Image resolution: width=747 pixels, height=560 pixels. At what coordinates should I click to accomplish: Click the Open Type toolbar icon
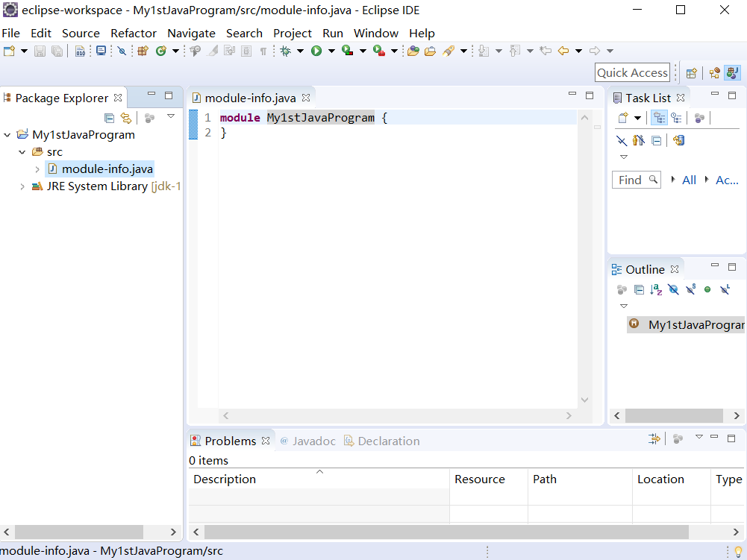[413, 51]
